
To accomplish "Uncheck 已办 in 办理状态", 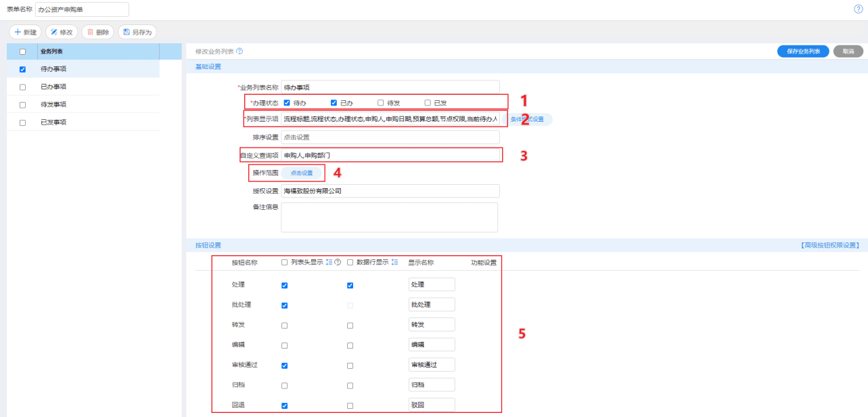I will click(x=334, y=103).
